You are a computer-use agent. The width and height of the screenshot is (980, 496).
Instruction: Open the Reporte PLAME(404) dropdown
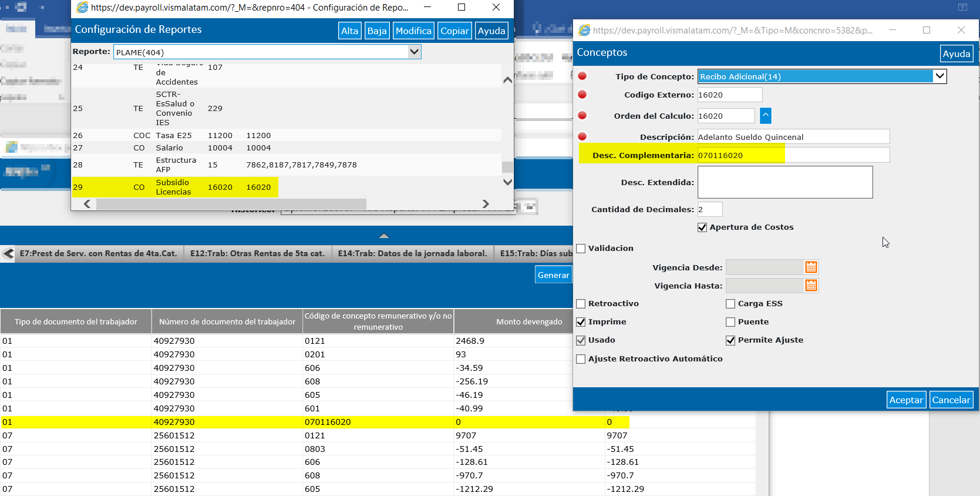[x=414, y=52]
